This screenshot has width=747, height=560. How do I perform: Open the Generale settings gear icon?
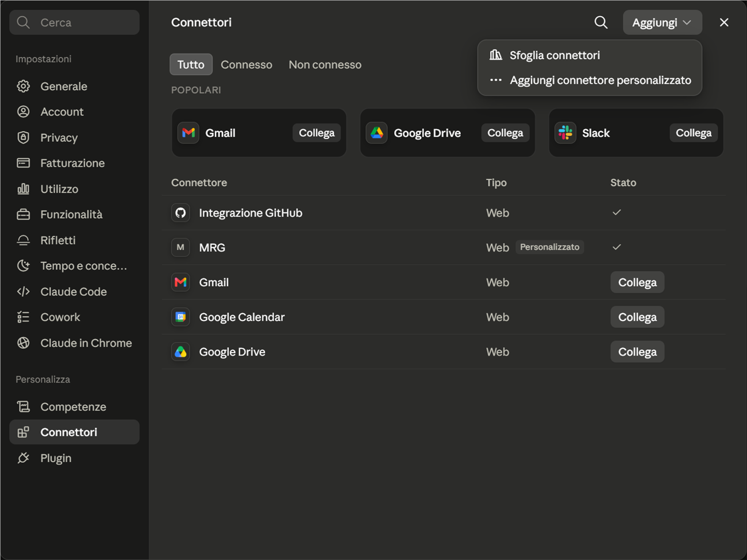tap(24, 86)
